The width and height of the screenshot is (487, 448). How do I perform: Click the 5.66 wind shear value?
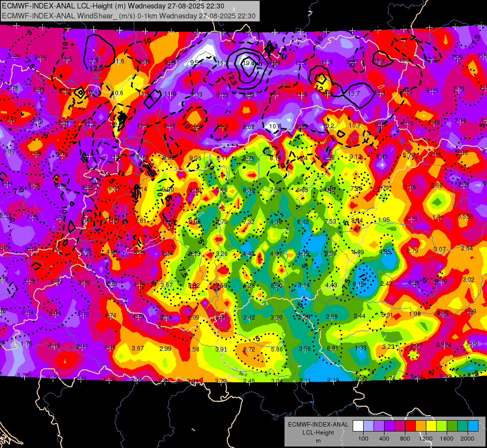277,349
